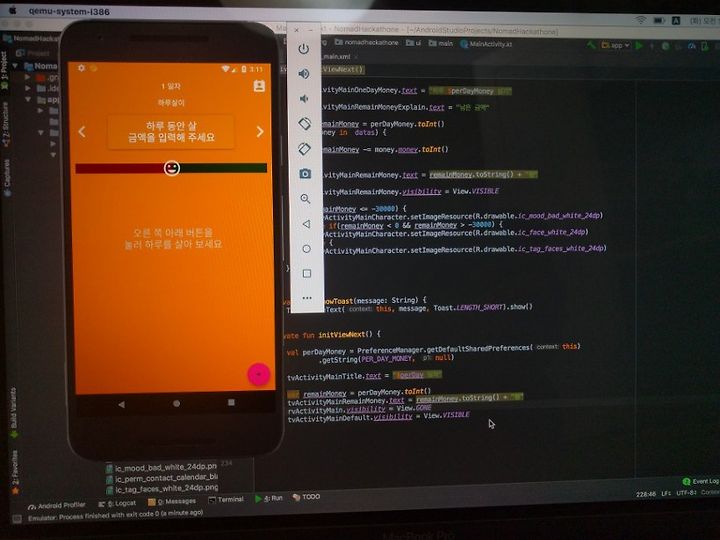Viewport: 720px width, 540px height.
Task: Tap the phone's on-screen recents button
Action: [x=231, y=403]
